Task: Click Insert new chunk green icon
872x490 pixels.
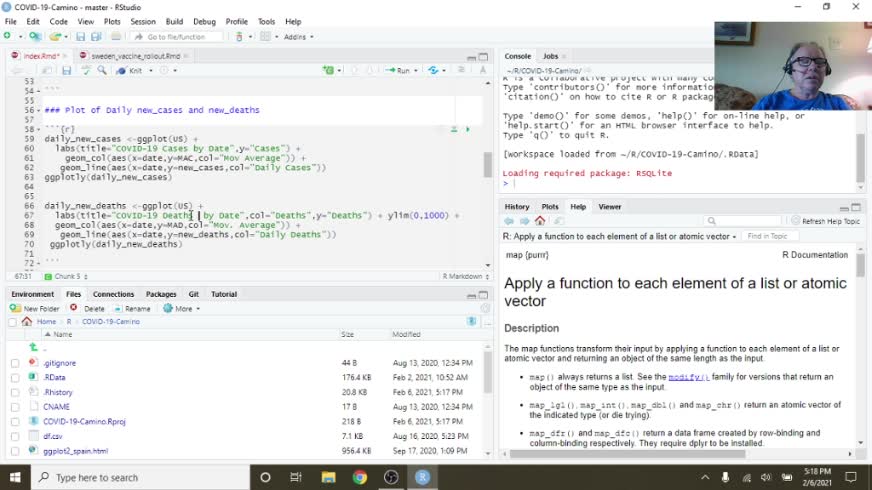Action: 329,70
